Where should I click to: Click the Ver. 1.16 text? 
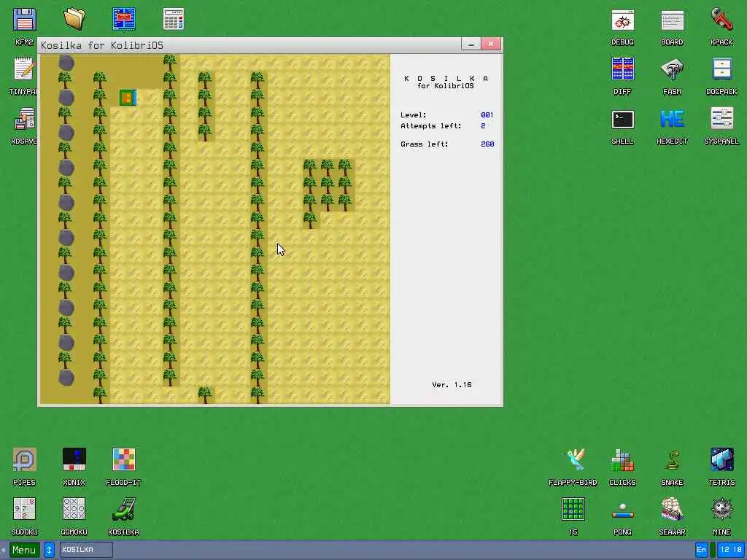452,385
